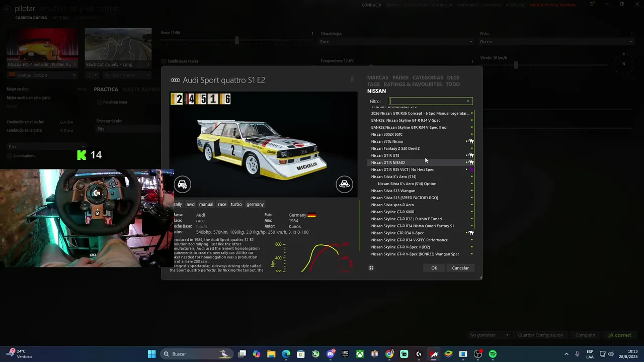
Task: Open Spotify from the taskbar
Action: pyautogui.click(x=493, y=354)
